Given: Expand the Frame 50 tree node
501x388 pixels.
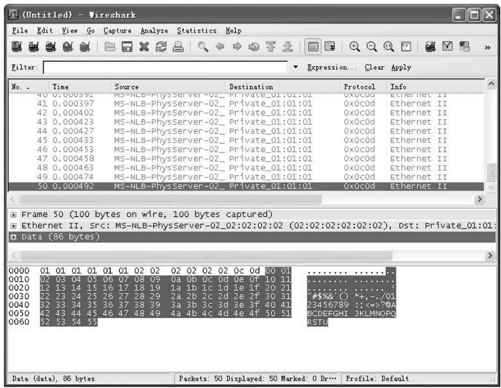Looking at the screenshot, I should 14,214.
